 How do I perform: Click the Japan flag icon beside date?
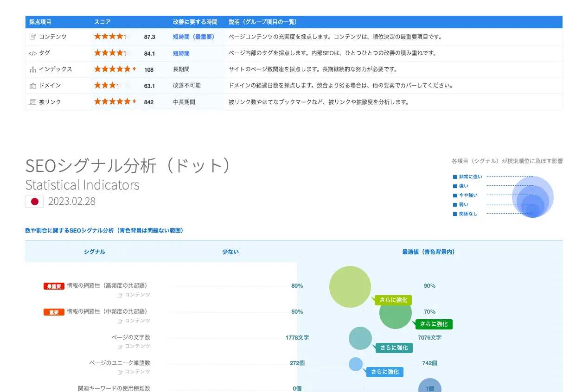coord(34,202)
